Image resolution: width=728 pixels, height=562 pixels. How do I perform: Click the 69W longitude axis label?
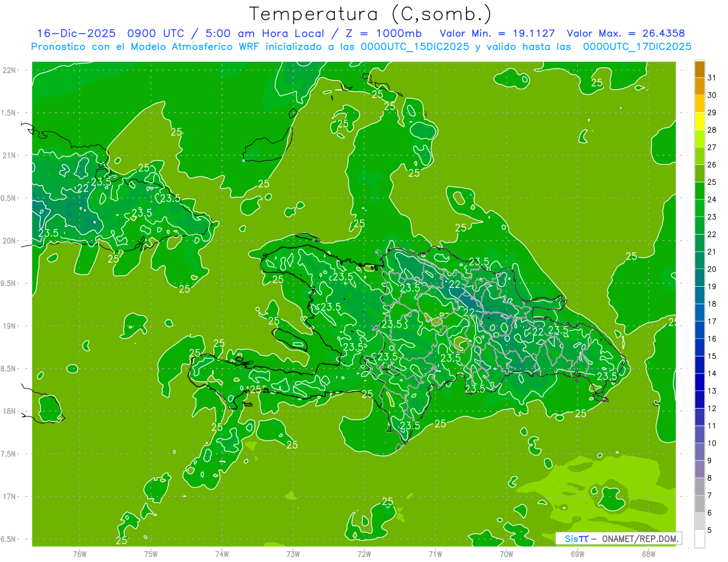pos(578,554)
